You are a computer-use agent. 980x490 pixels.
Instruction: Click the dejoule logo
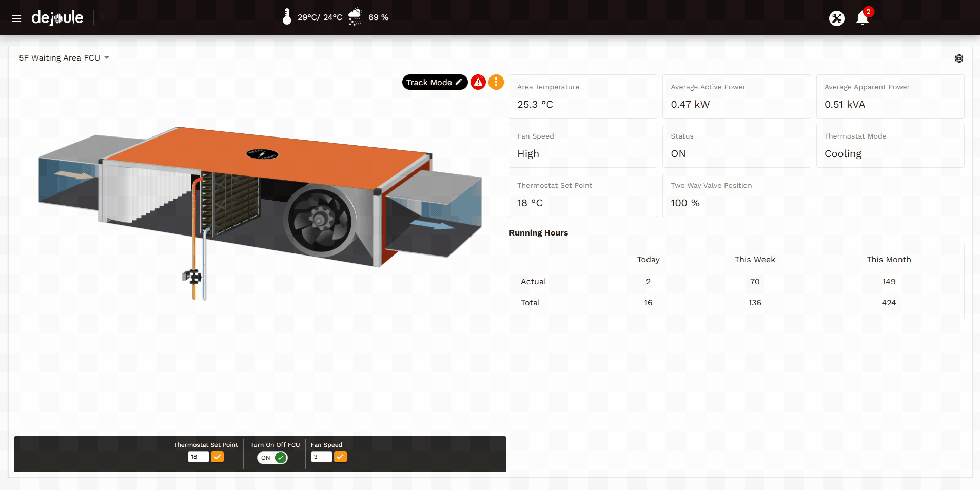[x=57, y=18]
